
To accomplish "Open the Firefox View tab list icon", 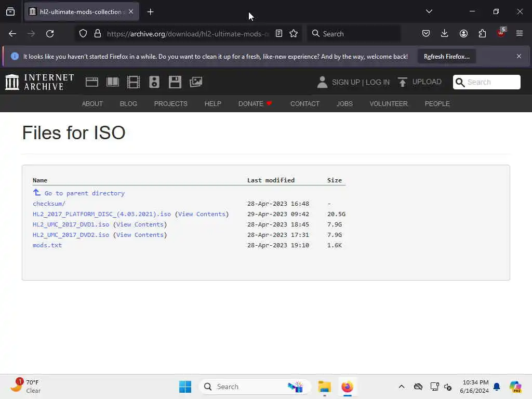I will [x=10, y=12].
